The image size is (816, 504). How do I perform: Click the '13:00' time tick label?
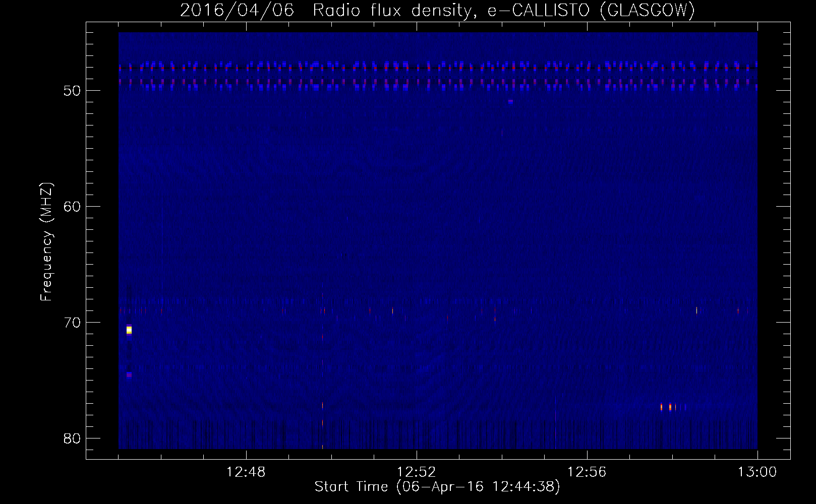(757, 472)
